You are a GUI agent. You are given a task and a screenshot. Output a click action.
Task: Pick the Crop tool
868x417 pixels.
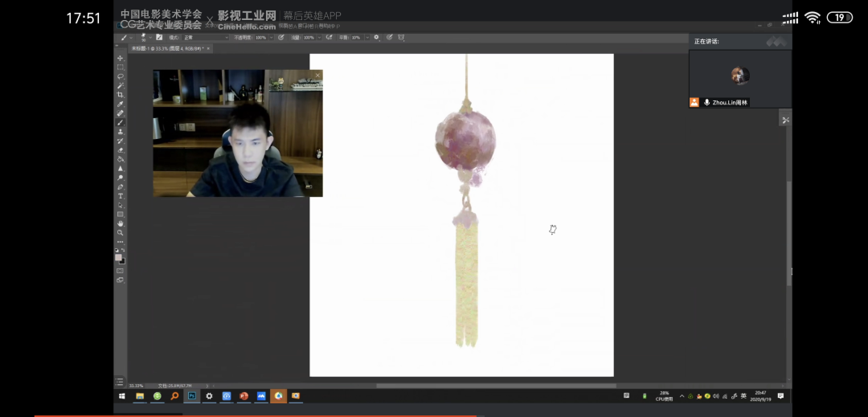tap(121, 95)
